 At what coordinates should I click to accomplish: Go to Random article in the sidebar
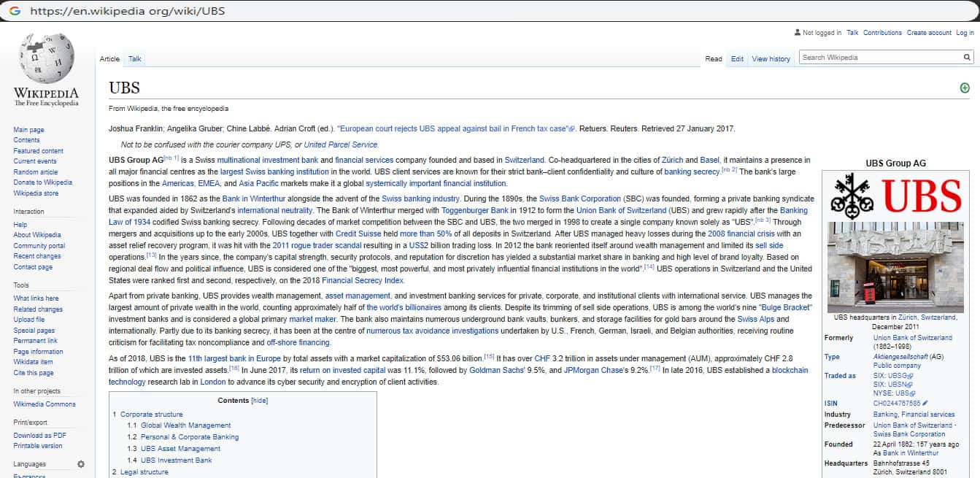[x=36, y=172]
